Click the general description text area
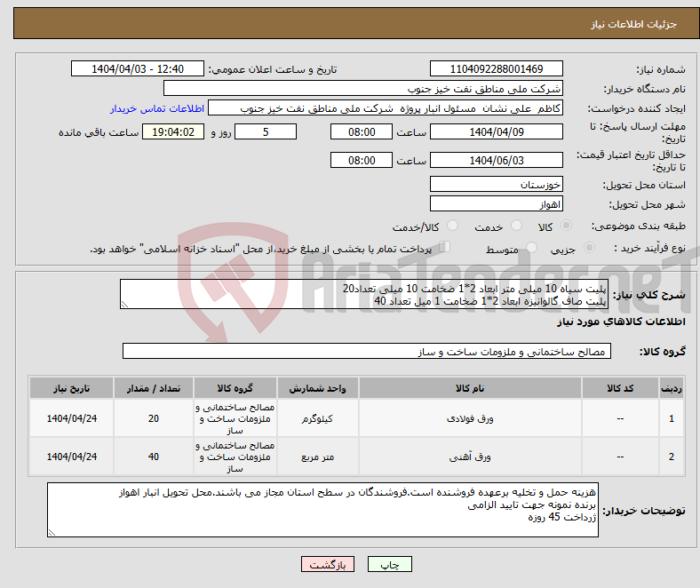The width and height of the screenshot is (700, 588). coord(364,294)
